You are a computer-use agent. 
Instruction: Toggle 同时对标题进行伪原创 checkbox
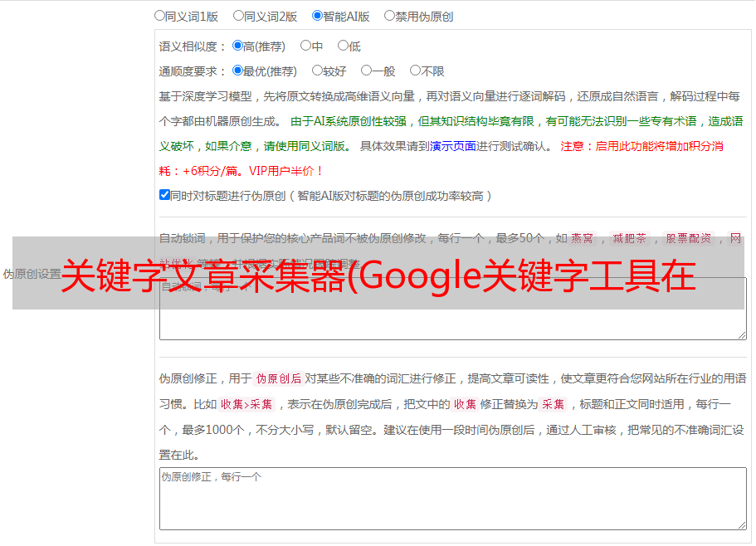tap(164, 195)
